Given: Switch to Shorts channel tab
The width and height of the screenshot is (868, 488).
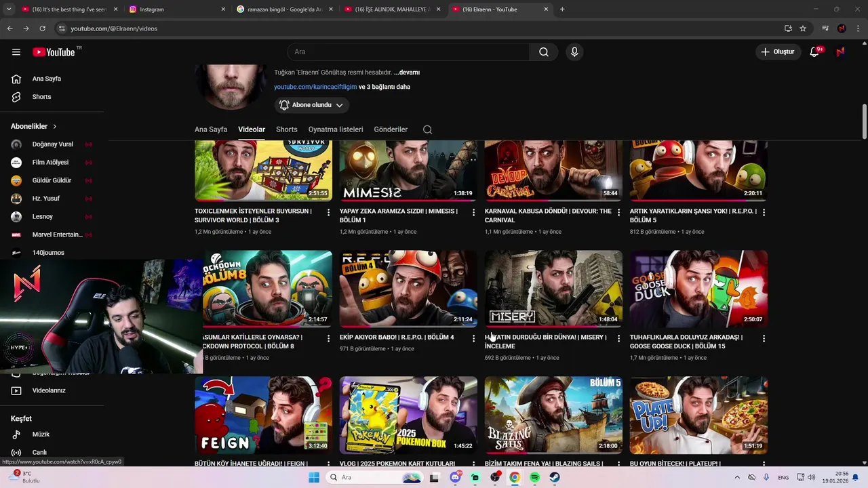Looking at the screenshot, I should [287, 129].
